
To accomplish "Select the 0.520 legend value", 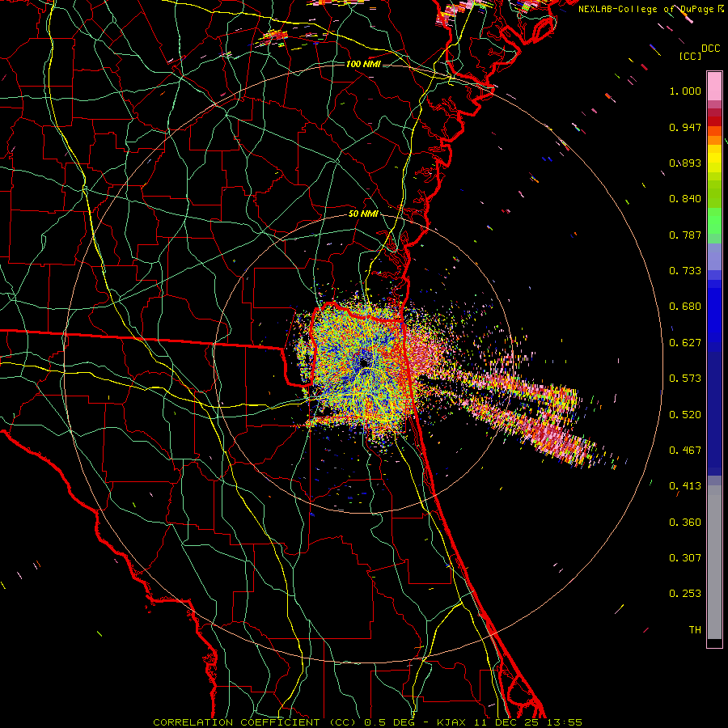I will coord(685,415).
